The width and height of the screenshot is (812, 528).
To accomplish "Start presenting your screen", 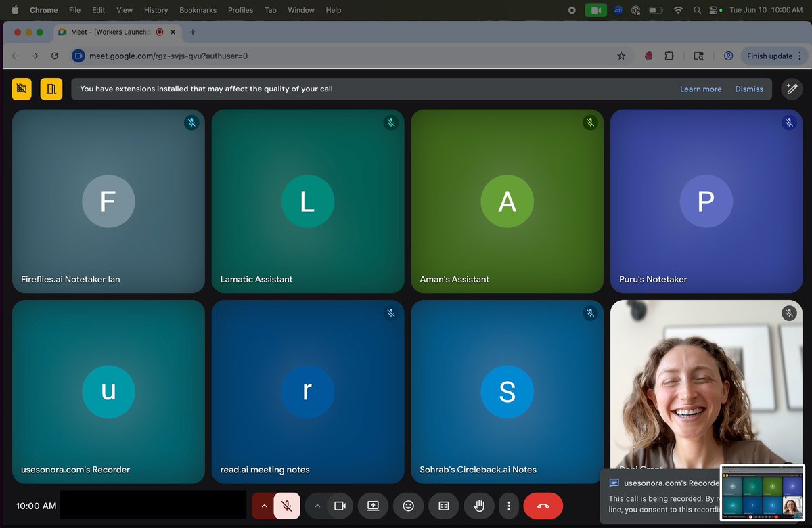I will point(373,506).
